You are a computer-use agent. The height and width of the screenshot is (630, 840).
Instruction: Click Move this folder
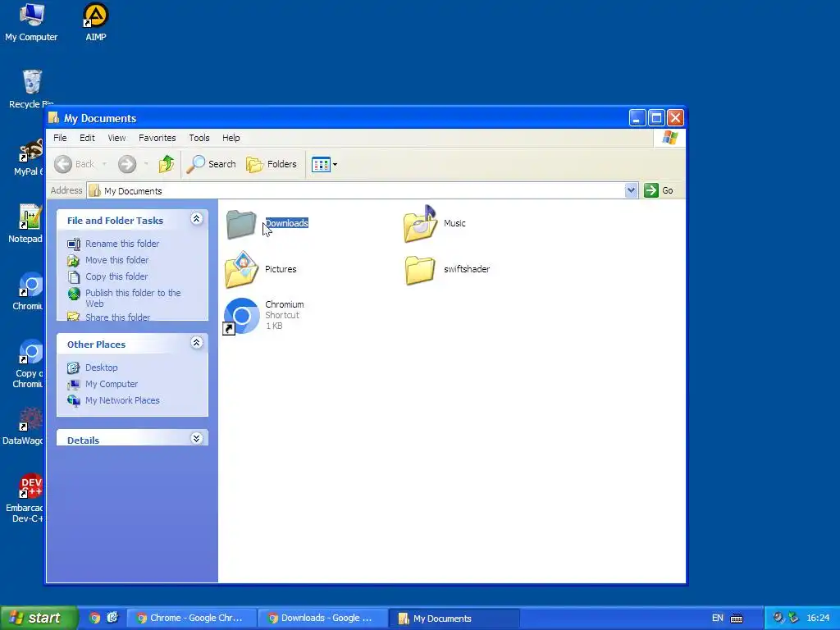(x=116, y=260)
